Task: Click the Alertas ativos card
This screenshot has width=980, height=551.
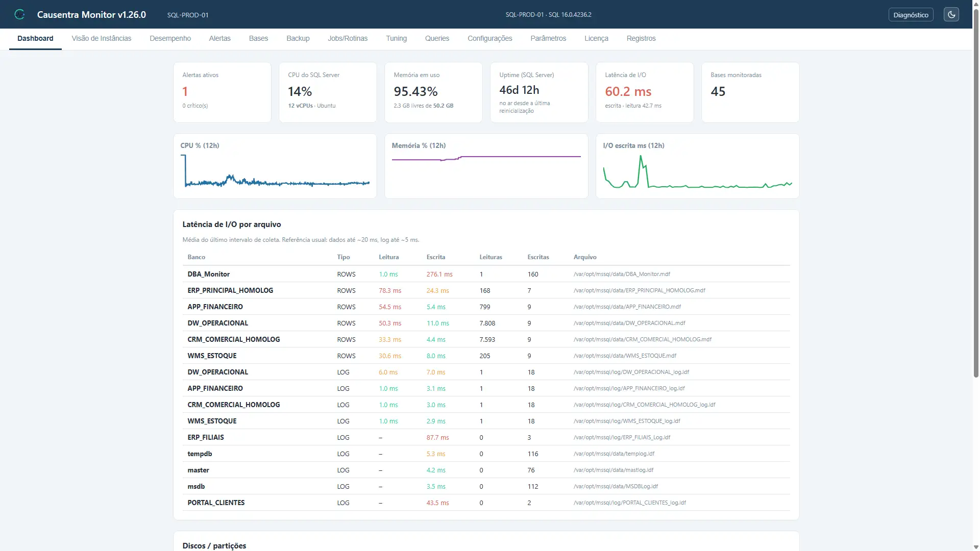Action: pos(222,92)
